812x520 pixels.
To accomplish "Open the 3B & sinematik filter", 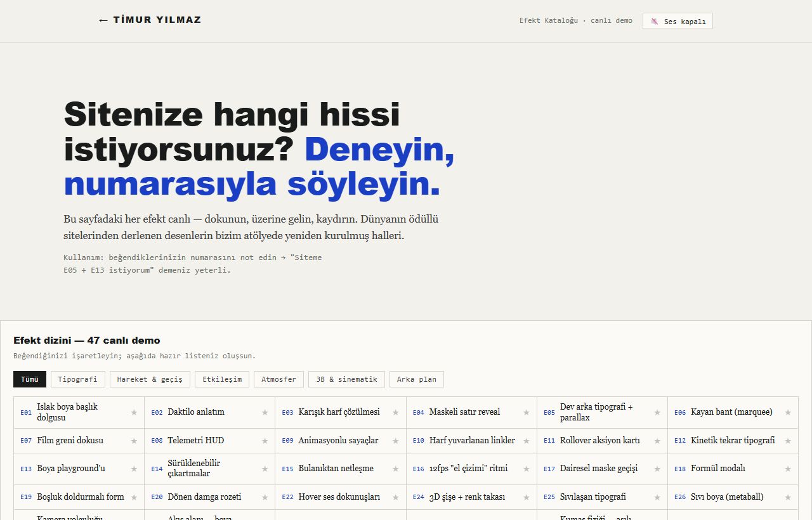I will pos(347,379).
